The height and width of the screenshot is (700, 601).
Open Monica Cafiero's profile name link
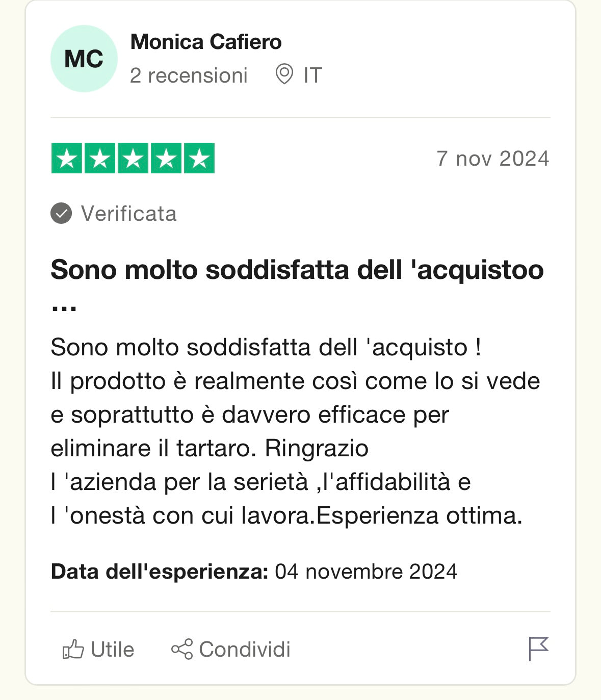click(206, 42)
